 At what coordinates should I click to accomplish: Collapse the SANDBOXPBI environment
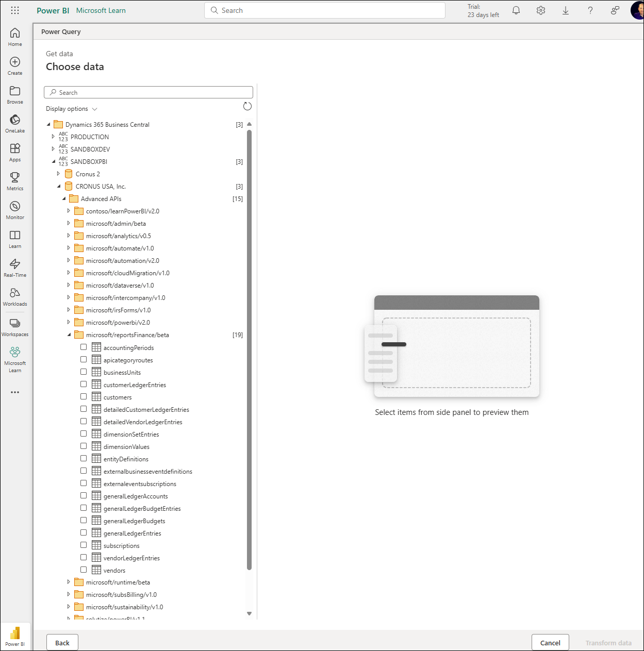coord(53,161)
